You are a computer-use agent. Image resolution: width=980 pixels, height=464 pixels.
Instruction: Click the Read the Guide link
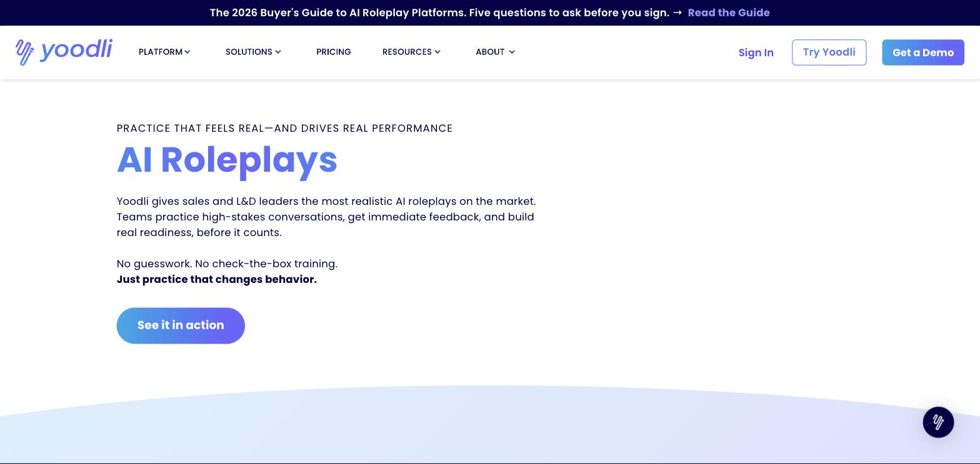(x=729, y=12)
